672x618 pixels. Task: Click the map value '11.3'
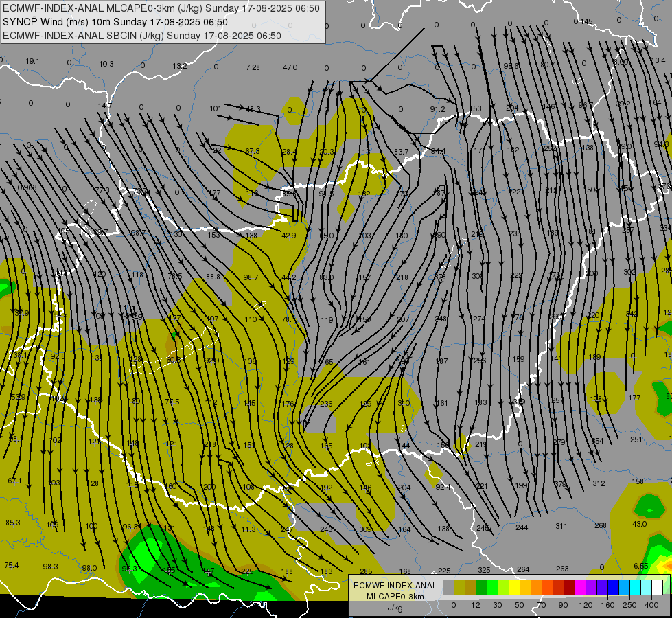click(x=248, y=529)
